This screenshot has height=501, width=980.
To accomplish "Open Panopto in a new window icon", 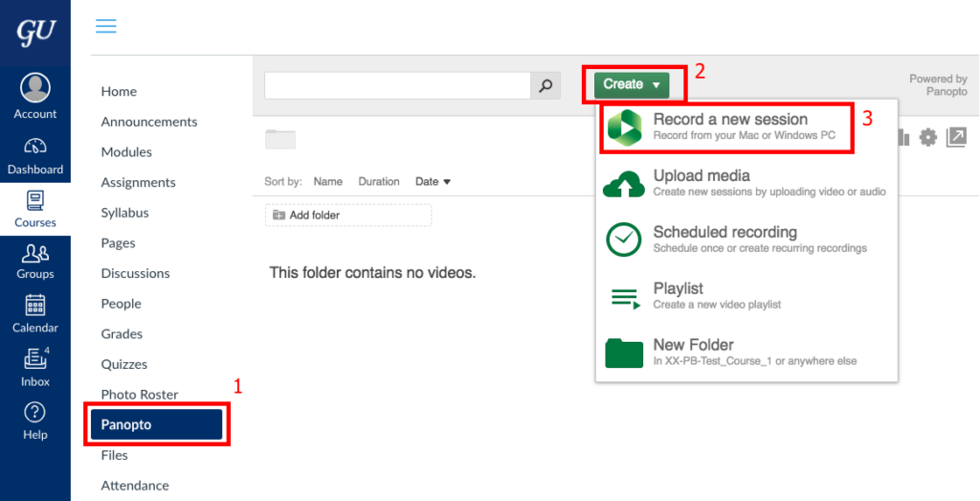I will 956,138.
